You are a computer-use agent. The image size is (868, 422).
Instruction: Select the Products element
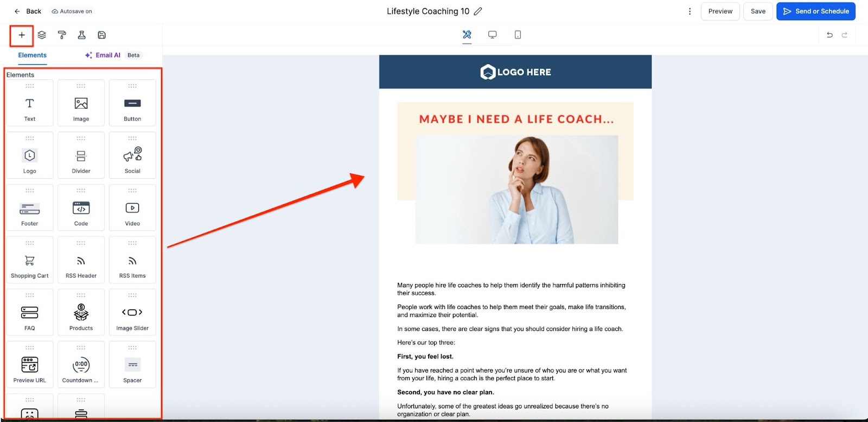click(81, 312)
